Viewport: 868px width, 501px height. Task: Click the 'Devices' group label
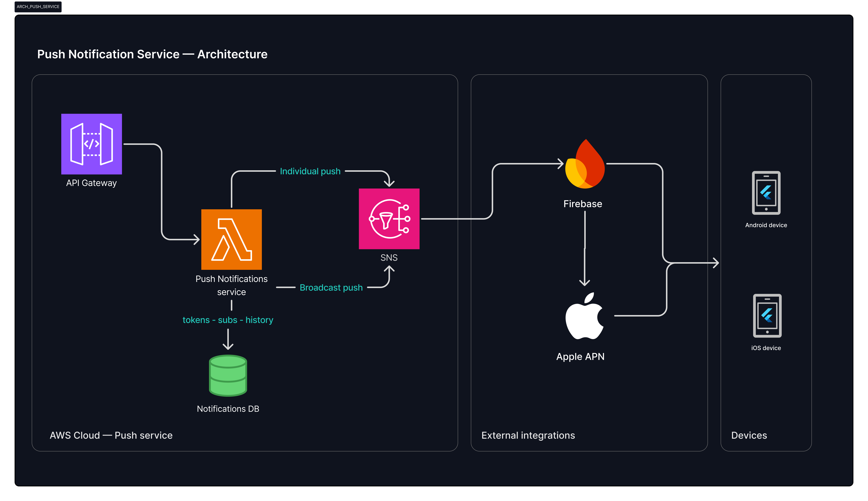pyautogui.click(x=749, y=435)
